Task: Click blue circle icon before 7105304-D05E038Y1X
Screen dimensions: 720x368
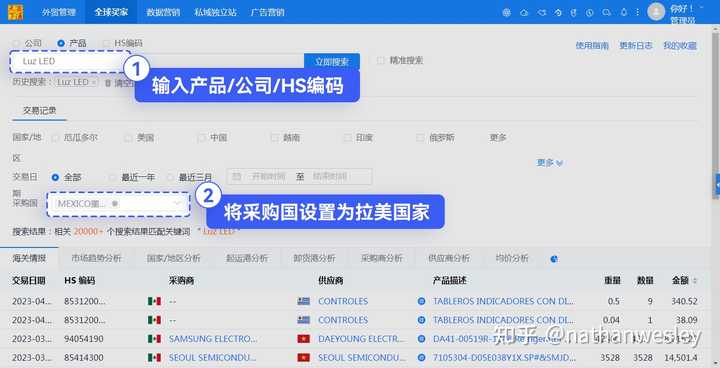Action: 421,357
